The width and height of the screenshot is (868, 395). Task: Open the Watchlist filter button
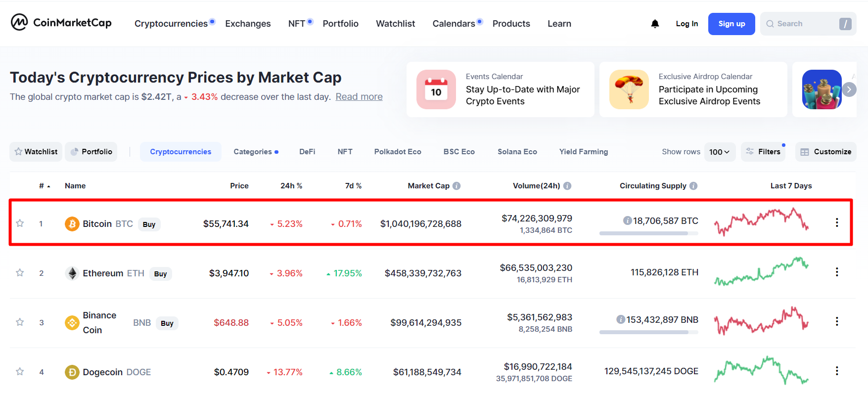36,152
